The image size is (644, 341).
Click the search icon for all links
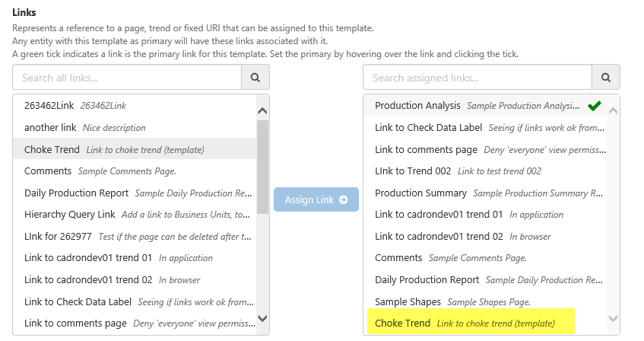pos(255,78)
